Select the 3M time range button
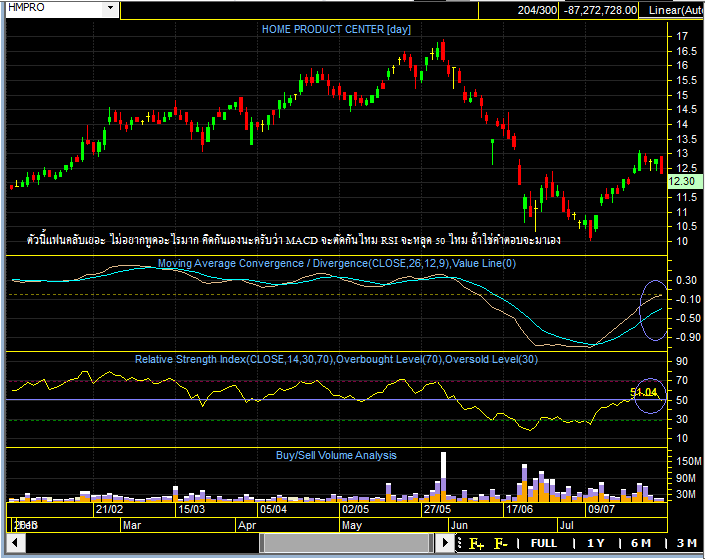The image size is (705, 559). [x=687, y=543]
